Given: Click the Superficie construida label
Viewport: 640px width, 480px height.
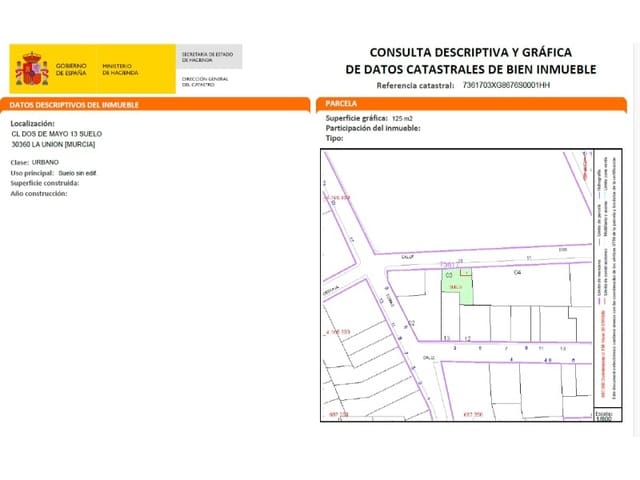Looking at the screenshot, I should click(x=45, y=183).
